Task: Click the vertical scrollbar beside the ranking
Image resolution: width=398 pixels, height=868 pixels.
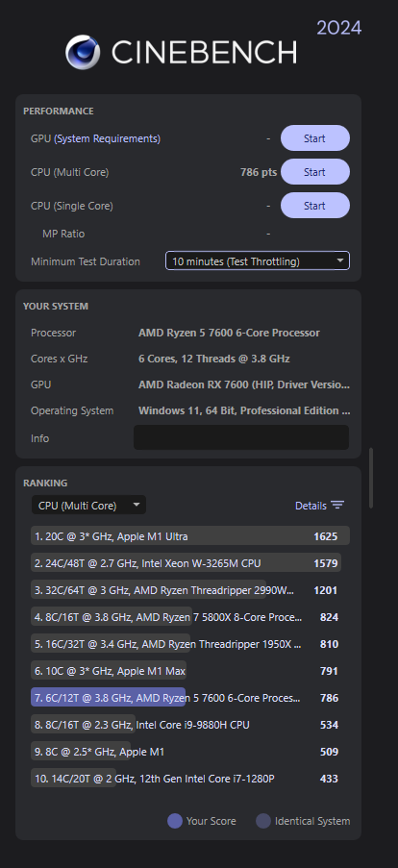Action: (x=371, y=479)
